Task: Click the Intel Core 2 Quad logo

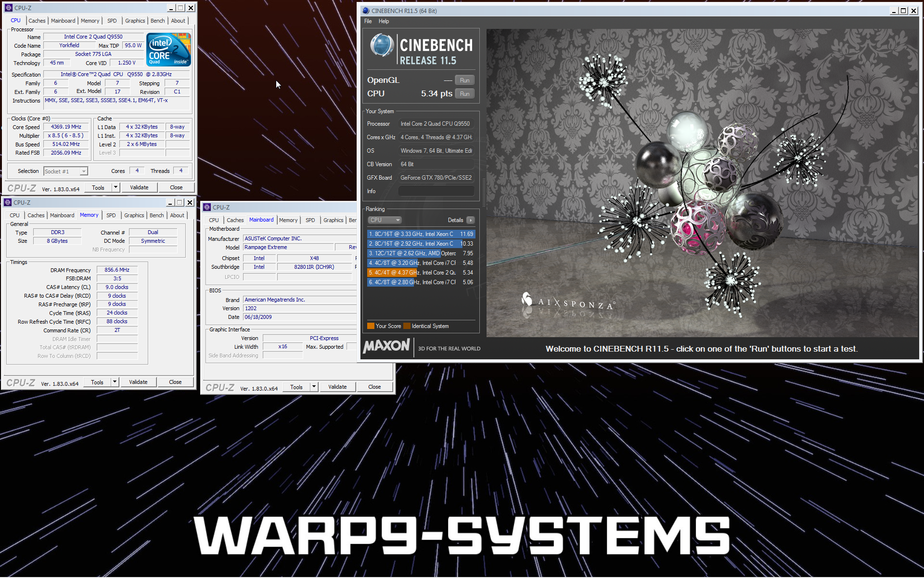Action: click(168, 50)
